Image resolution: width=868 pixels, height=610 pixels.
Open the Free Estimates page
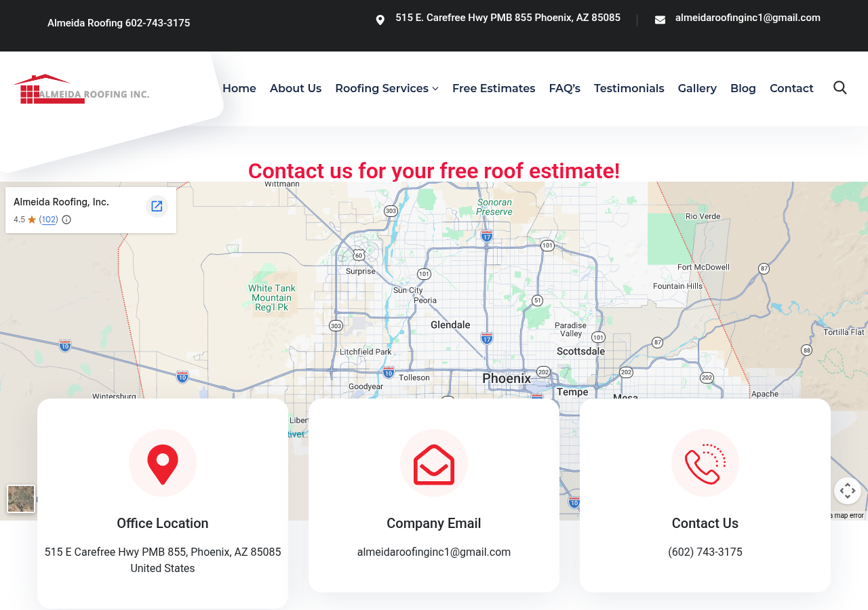pyautogui.click(x=494, y=88)
